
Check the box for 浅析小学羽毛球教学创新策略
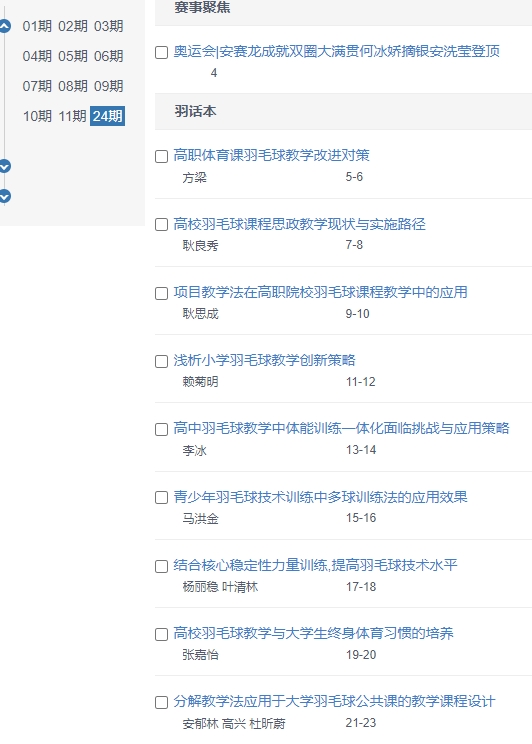161,361
